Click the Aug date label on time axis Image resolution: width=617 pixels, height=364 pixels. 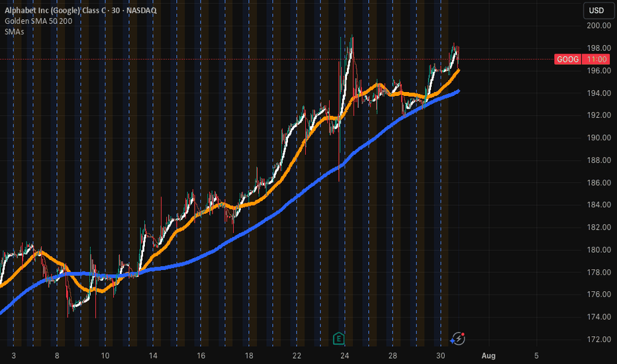(489, 356)
